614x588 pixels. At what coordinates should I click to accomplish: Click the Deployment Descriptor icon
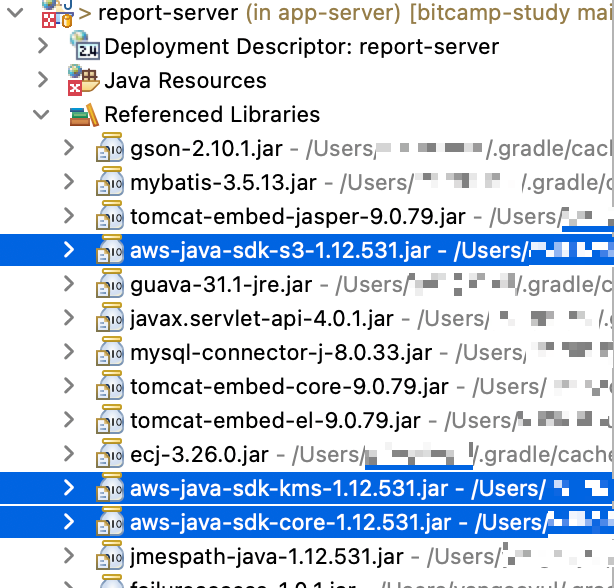[85, 45]
